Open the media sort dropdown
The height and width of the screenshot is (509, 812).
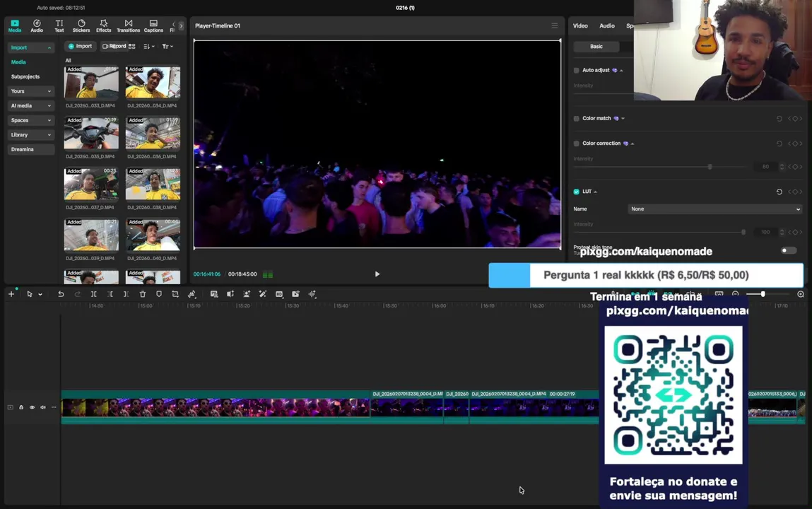coord(149,46)
